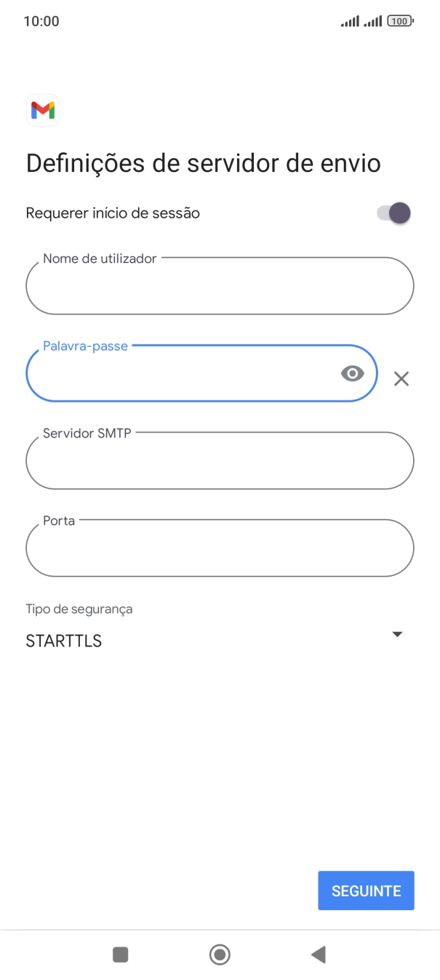Image resolution: width=440 pixels, height=980 pixels.
Task: Select the Servidor SMTP field
Action: (x=218, y=461)
